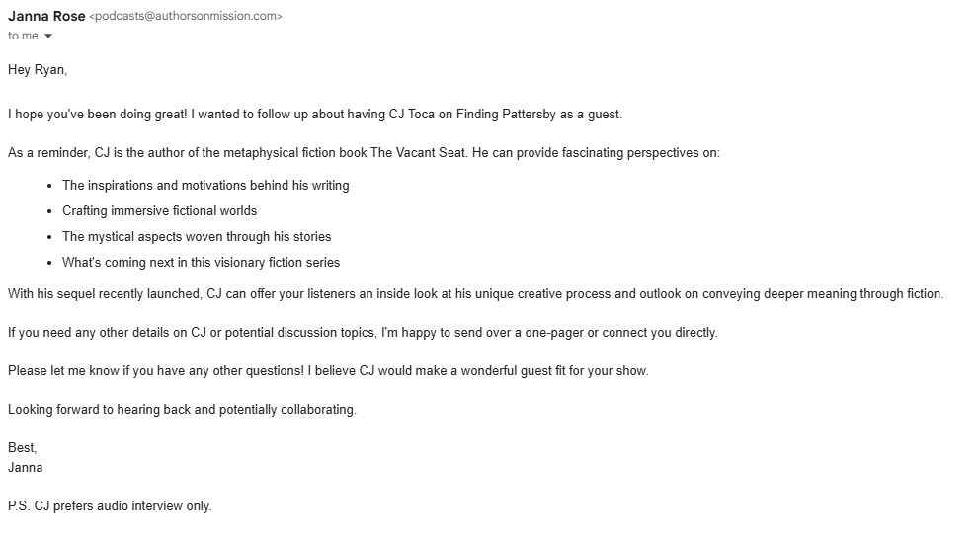Click the 'Best,' closing line

(x=22, y=448)
